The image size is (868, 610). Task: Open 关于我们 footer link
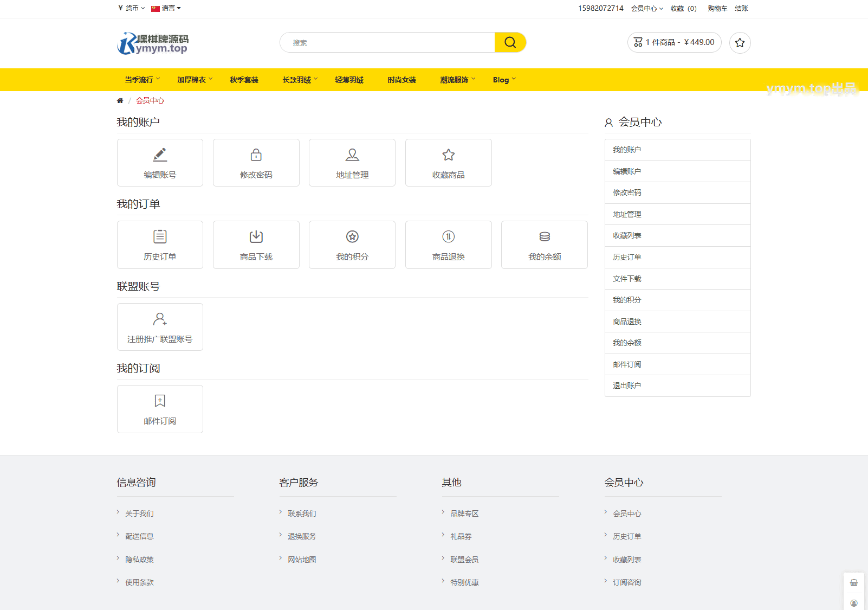click(x=139, y=513)
